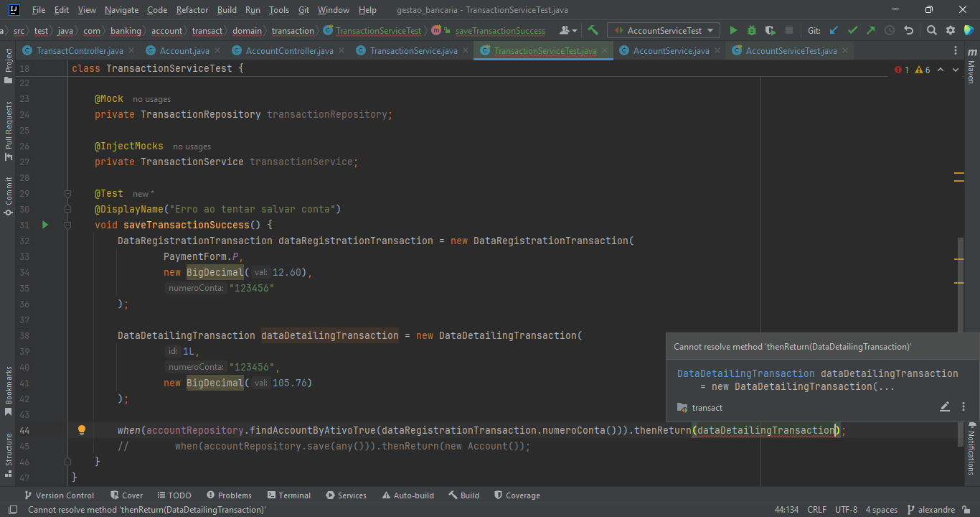Collapse the method fold at line 31
This screenshot has width=980, height=517.
(x=68, y=225)
